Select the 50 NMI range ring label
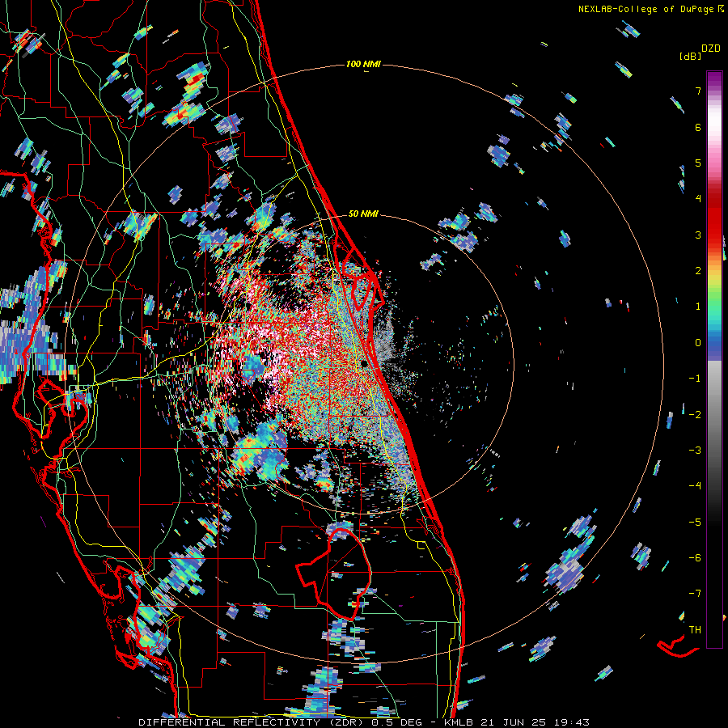Screen dimensions: 728x728 coord(363,214)
